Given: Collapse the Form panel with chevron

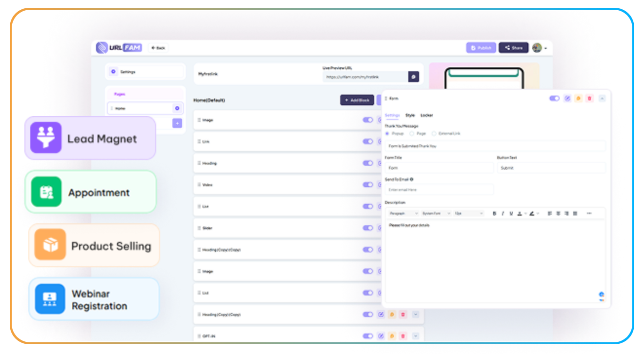Looking at the screenshot, I should 602,98.
